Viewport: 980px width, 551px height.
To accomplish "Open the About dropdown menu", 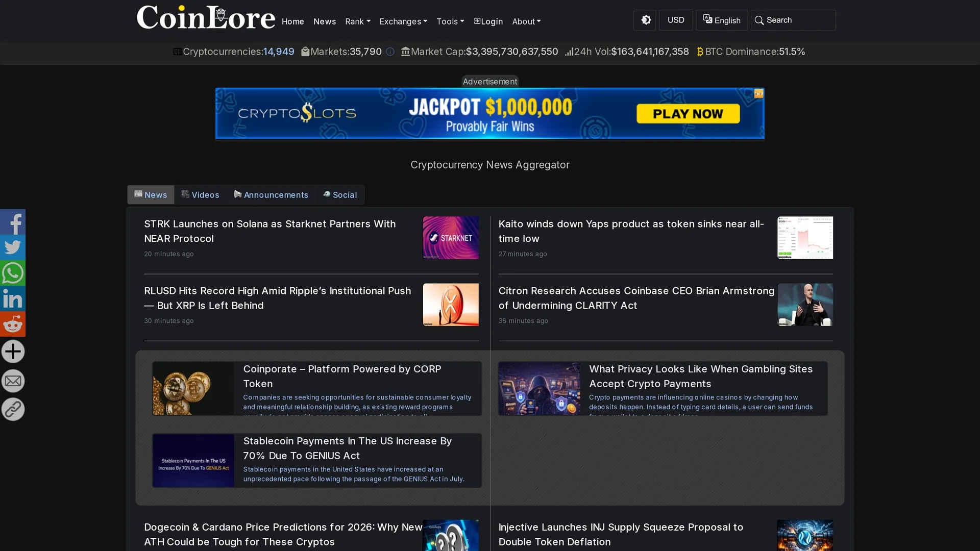I will click(x=526, y=21).
